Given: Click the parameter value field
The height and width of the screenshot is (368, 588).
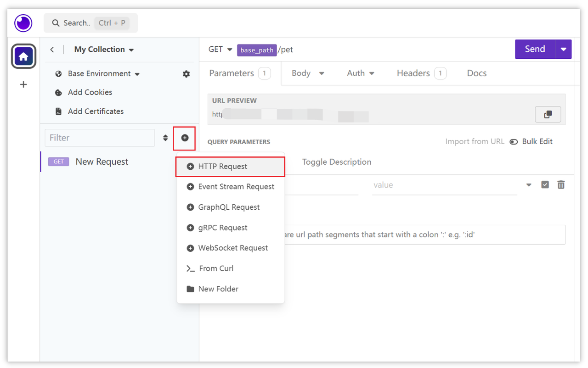Looking at the screenshot, I should pyautogui.click(x=444, y=185).
